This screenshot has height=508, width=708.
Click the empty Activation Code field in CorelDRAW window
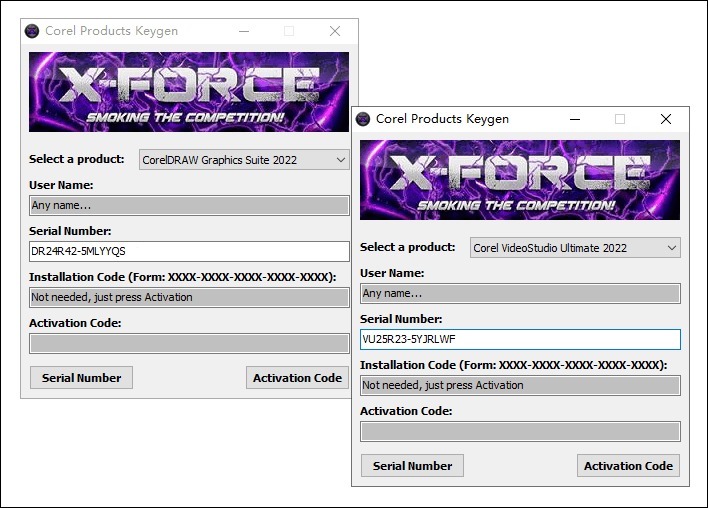point(189,344)
